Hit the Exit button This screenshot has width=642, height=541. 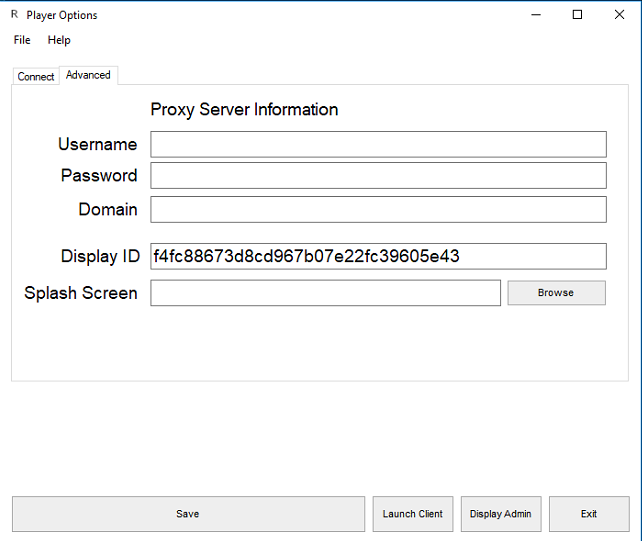click(589, 514)
